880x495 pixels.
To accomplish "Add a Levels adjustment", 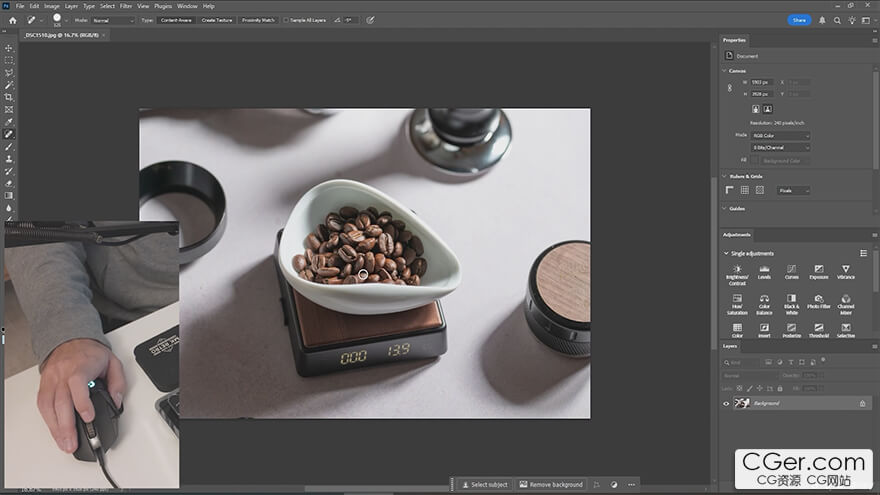I will [764, 272].
